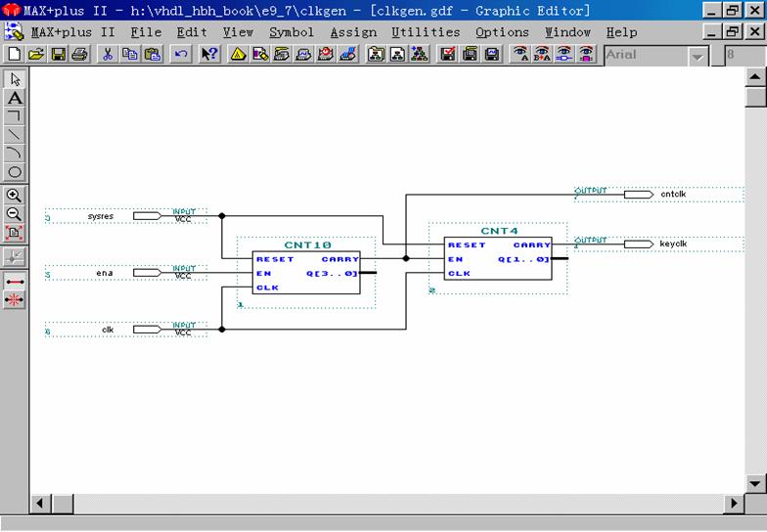Open the Options menu
The width and height of the screenshot is (767, 532).
(x=503, y=32)
